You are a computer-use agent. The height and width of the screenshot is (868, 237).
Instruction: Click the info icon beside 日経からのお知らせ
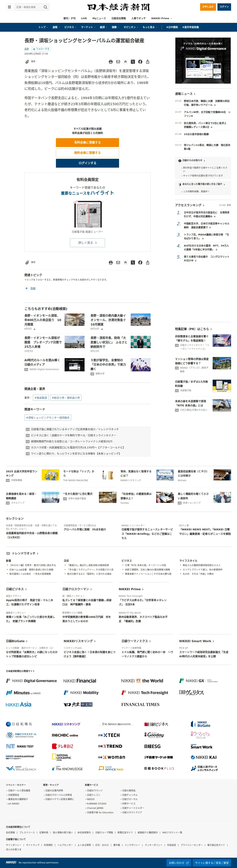pos(180,160)
